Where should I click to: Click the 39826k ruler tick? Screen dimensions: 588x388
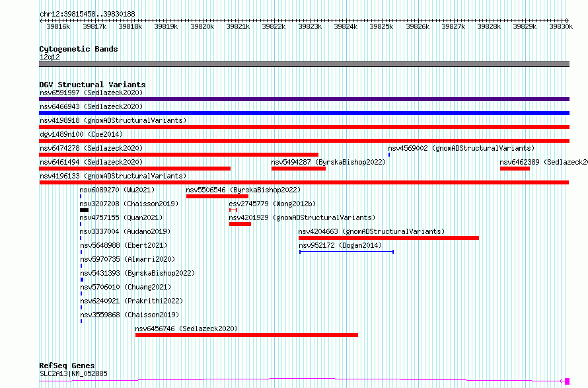point(418,26)
